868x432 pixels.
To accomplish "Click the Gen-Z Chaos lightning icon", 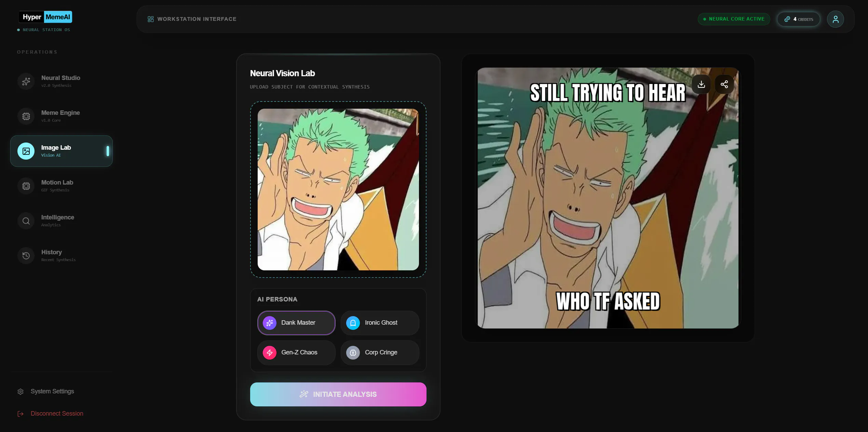I will [270, 353].
